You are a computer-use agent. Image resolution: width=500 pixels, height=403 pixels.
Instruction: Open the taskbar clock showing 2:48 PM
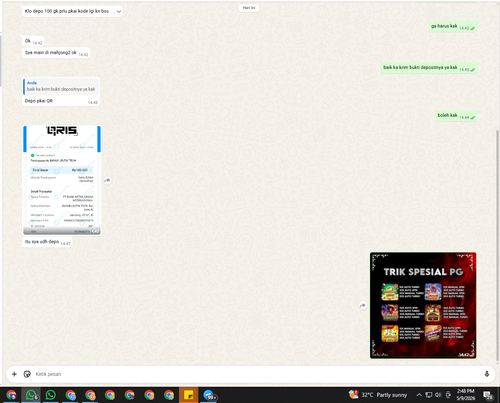coord(466,395)
